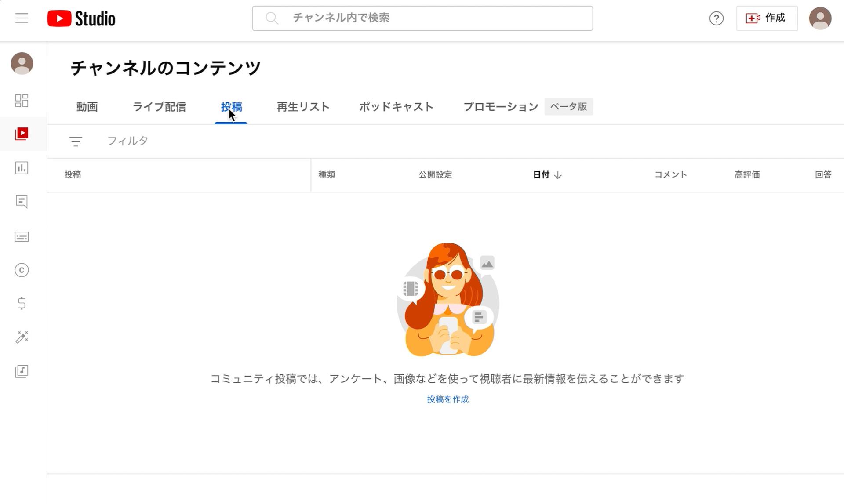Go to YouTube Studio home via the logo
This screenshot has height=504, width=844.
point(81,18)
